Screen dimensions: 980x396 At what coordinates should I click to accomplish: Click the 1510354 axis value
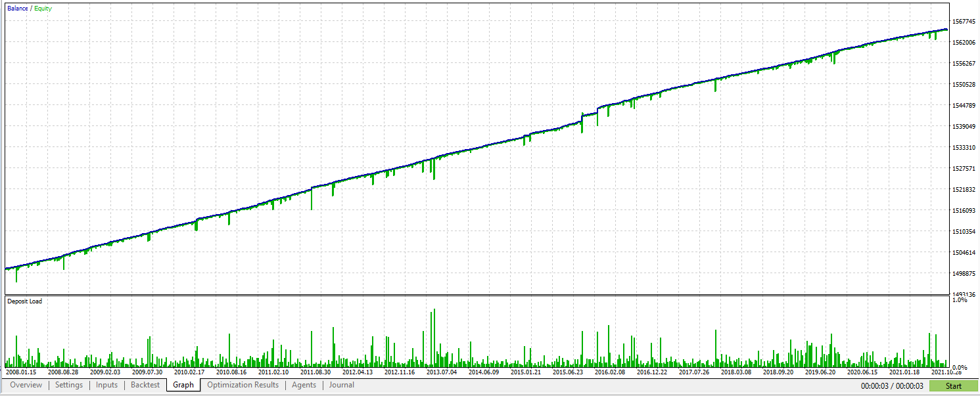(x=964, y=232)
